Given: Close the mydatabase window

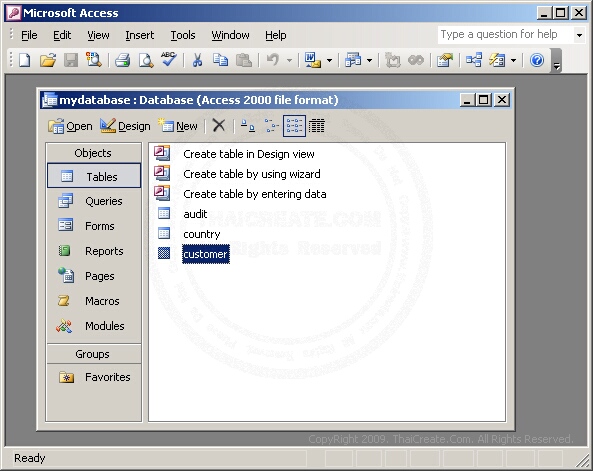Looking at the screenshot, I should coord(502,100).
